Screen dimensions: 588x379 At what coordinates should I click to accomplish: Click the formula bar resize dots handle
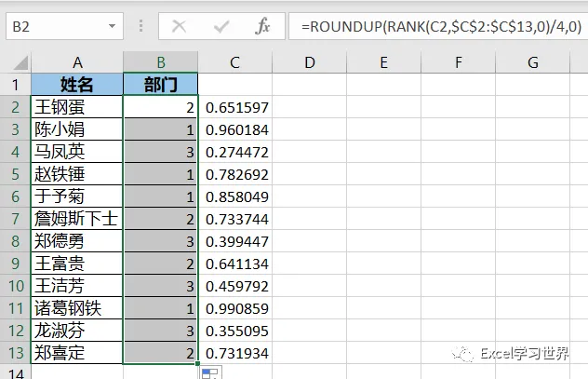coord(141,26)
